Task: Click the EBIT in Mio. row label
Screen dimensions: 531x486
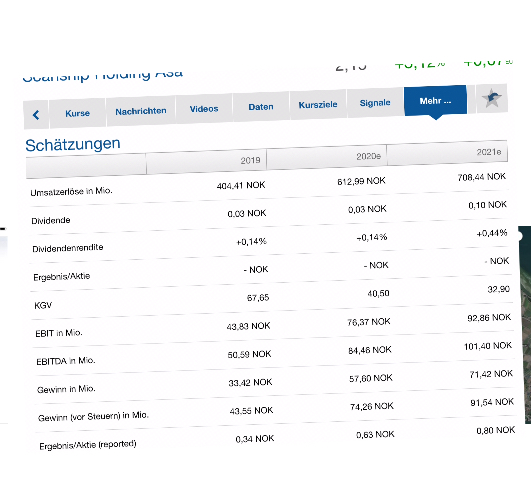Action: (x=59, y=333)
